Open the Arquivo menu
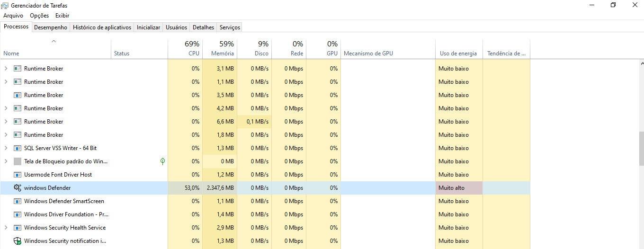 13,16
